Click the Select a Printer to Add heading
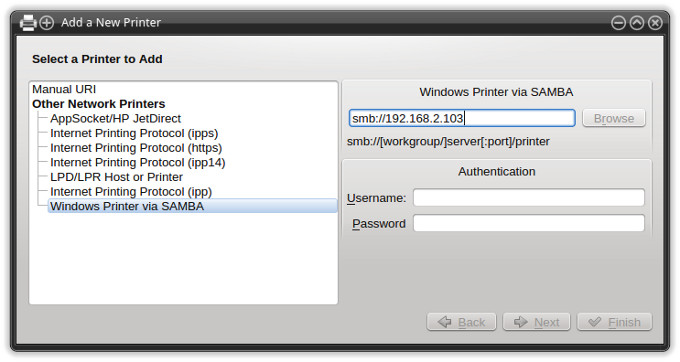Image resolution: width=680 pixels, height=362 pixels. 97,59
